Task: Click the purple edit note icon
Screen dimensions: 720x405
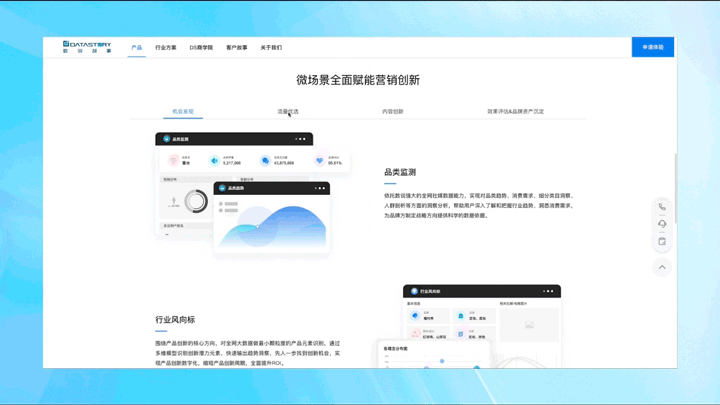Action: pyautogui.click(x=461, y=334)
